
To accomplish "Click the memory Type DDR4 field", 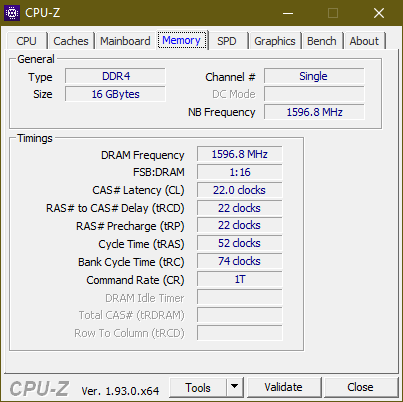I will coord(115,76).
